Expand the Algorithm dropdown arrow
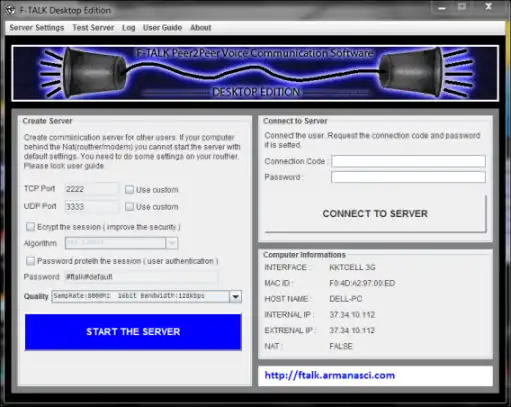Screen dimensions: 511x407 coord(172,243)
